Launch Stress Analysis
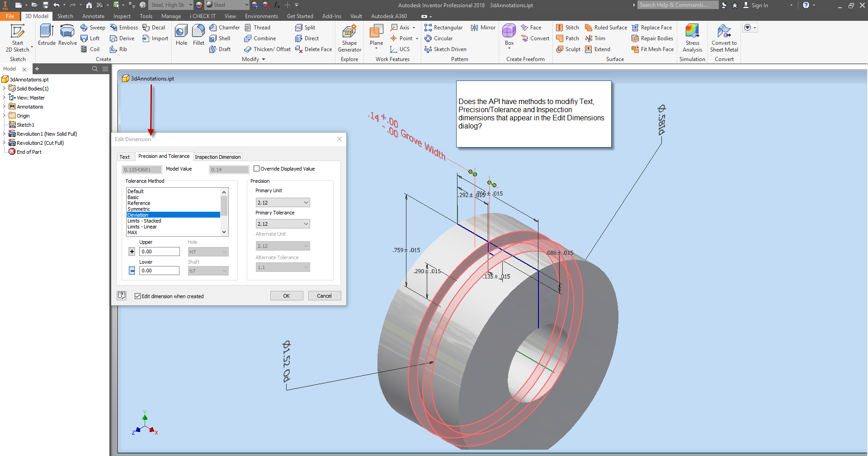Screen dimensions: 868x456 click(692, 36)
